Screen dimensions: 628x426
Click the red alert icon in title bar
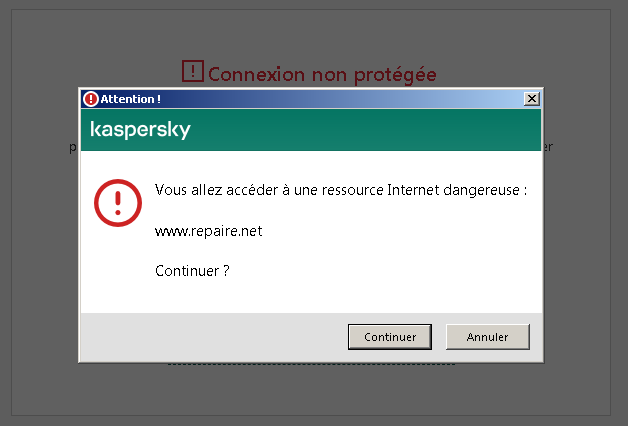91,99
